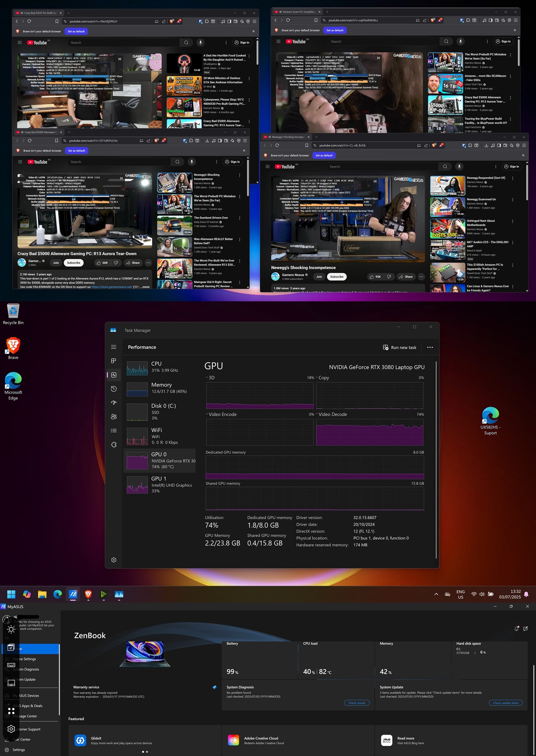Open Services page in Task Manager sidebar
Screen dimensions: 536x756
(114, 444)
